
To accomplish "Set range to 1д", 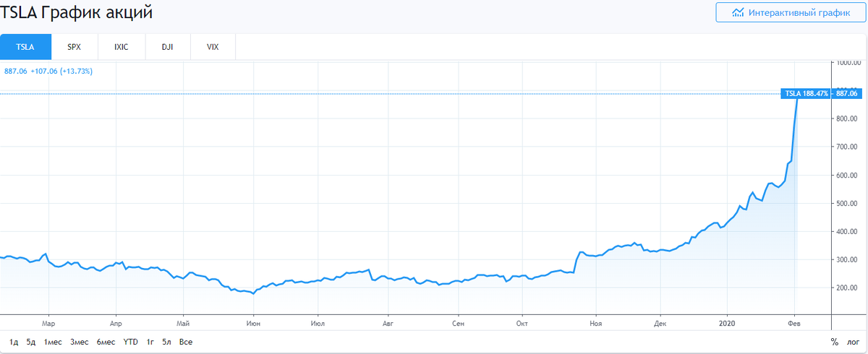I will pos(14,342).
